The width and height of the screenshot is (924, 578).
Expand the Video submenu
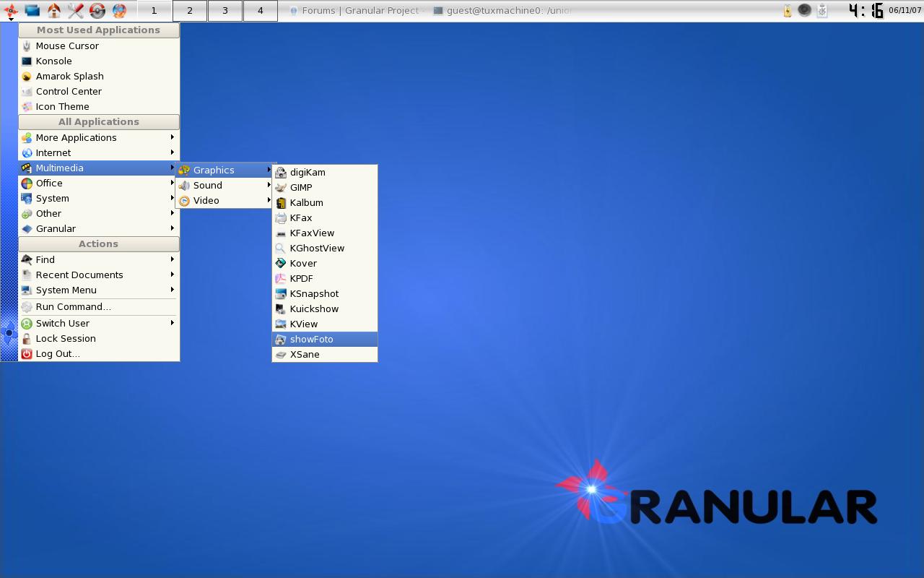click(x=224, y=200)
